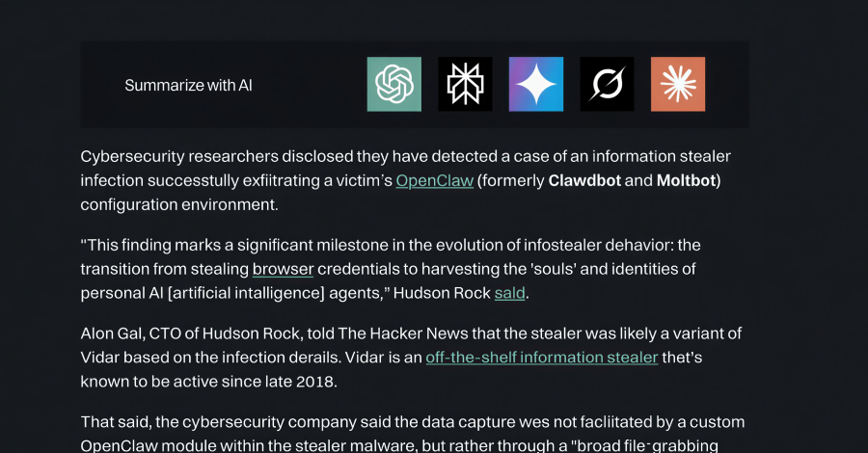The height and width of the screenshot is (453, 868).
Task: Select the Grok summarize icon
Action: [x=607, y=84]
